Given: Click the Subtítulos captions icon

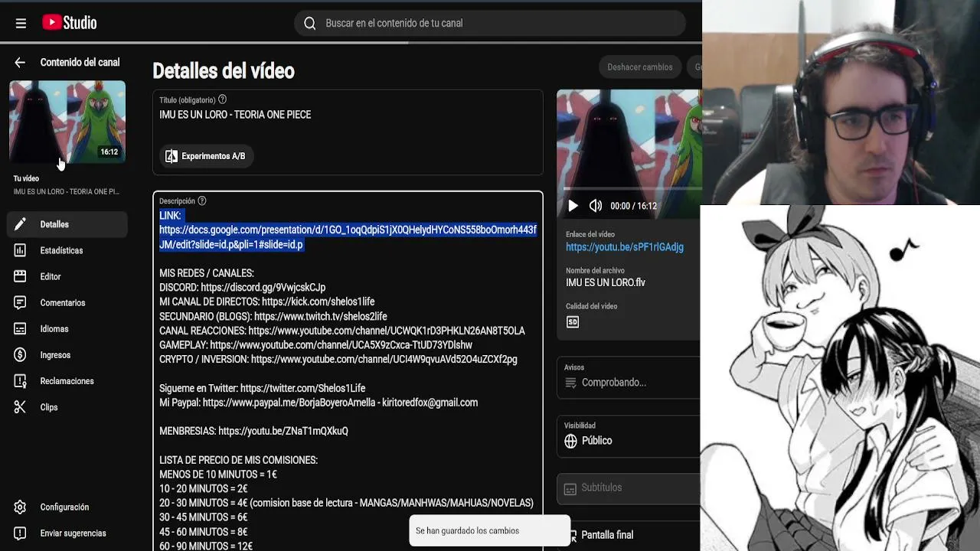Looking at the screenshot, I should click(x=570, y=488).
